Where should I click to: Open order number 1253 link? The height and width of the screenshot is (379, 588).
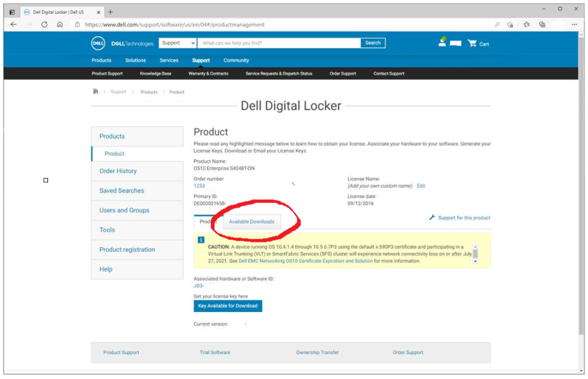[x=199, y=186]
